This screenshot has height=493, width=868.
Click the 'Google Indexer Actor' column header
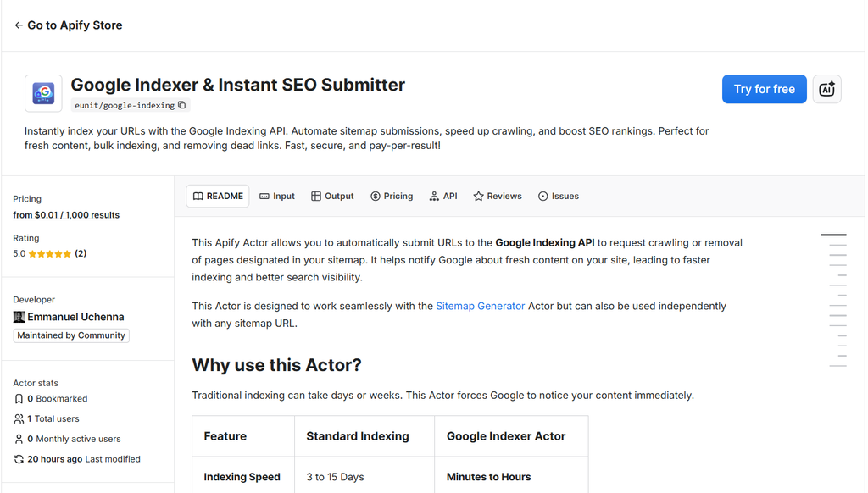click(x=511, y=436)
